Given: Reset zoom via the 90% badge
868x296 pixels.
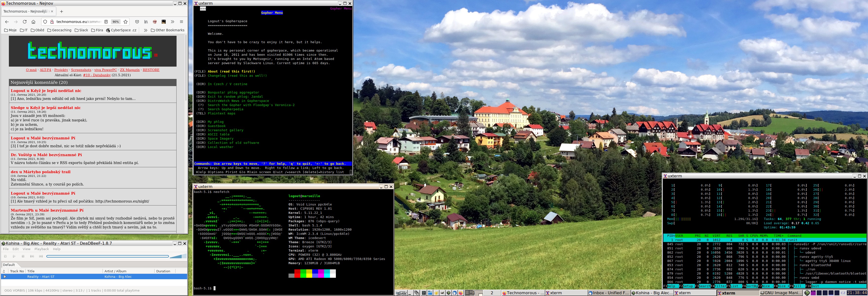Looking at the screenshot, I should point(116,21).
